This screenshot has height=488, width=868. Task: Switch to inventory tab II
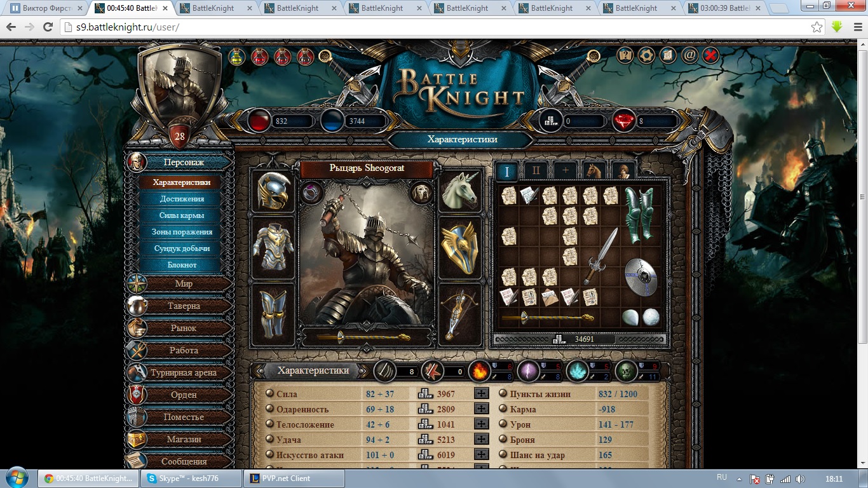pos(536,170)
